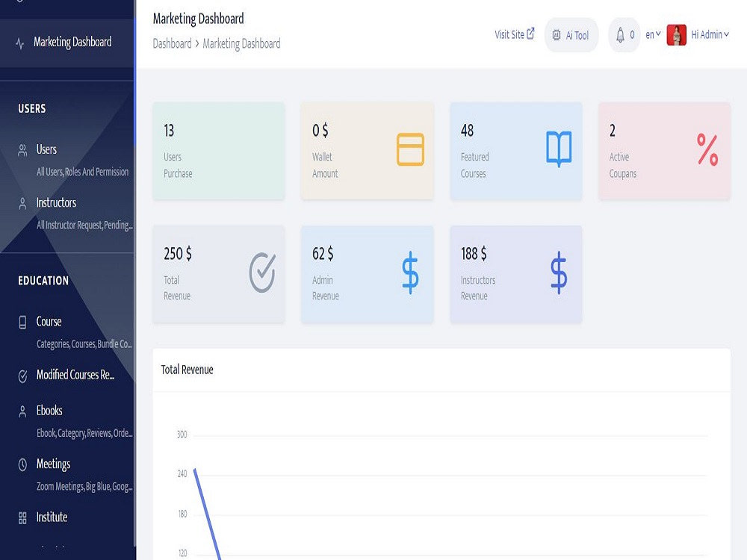Click the "62 $" admin revenue value
Image resolution: width=747 pixels, height=560 pixels.
tap(323, 254)
